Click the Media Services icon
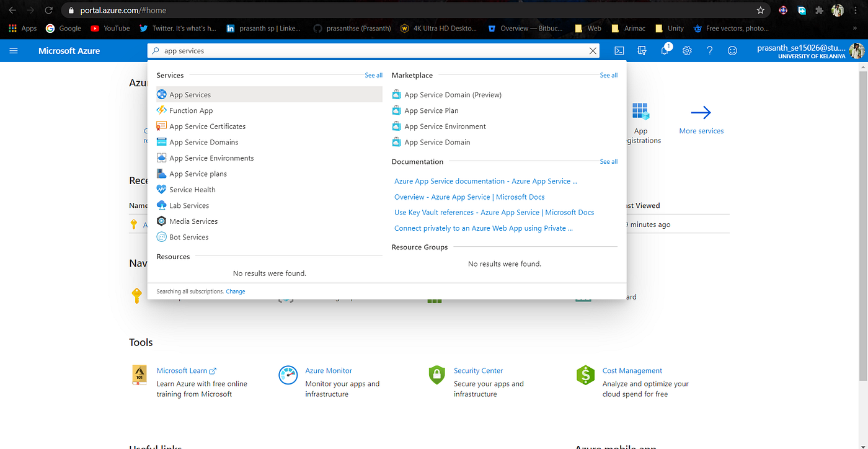This screenshot has width=868, height=449. click(161, 221)
